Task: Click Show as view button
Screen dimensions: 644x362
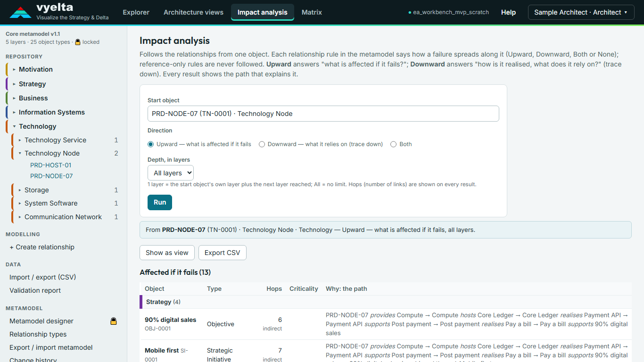Action: click(x=167, y=253)
